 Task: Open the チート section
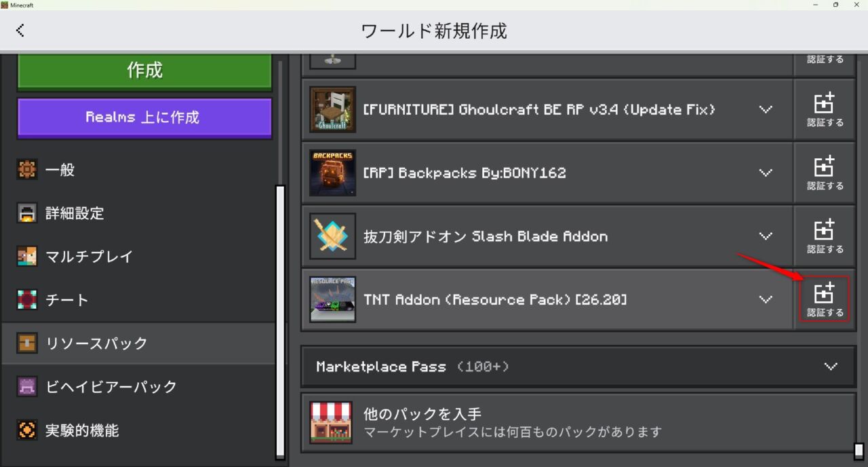tap(138, 300)
